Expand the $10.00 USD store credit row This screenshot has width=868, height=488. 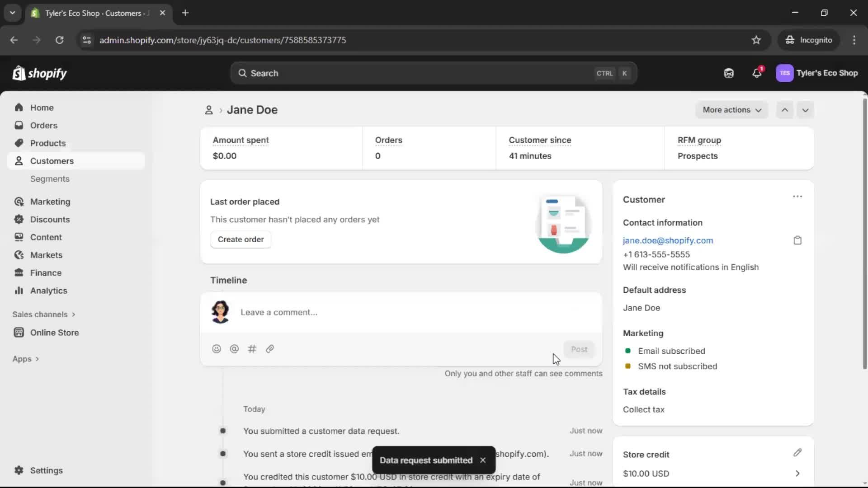pyautogui.click(x=798, y=473)
